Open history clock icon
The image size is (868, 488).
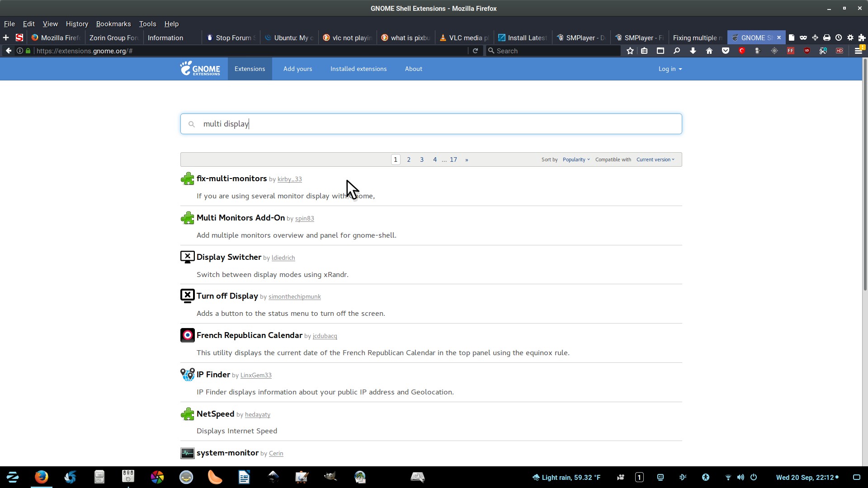click(x=838, y=38)
